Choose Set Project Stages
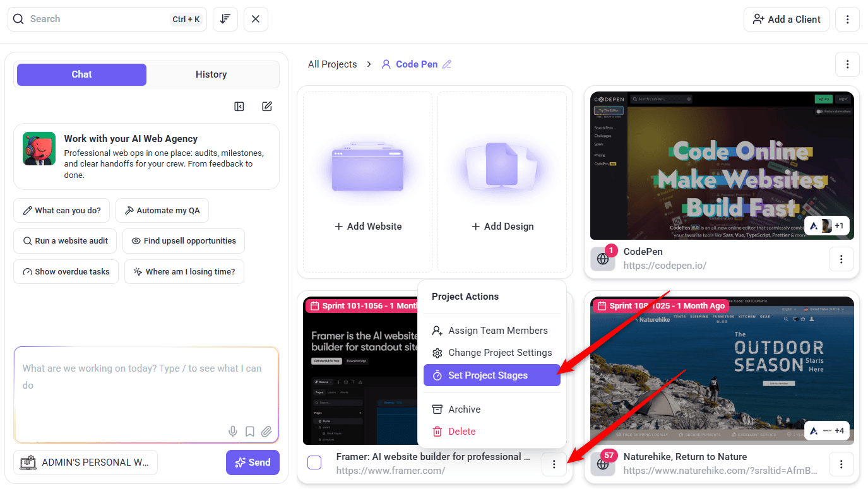Image resolution: width=868 pixels, height=489 pixels. coord(492,375)
